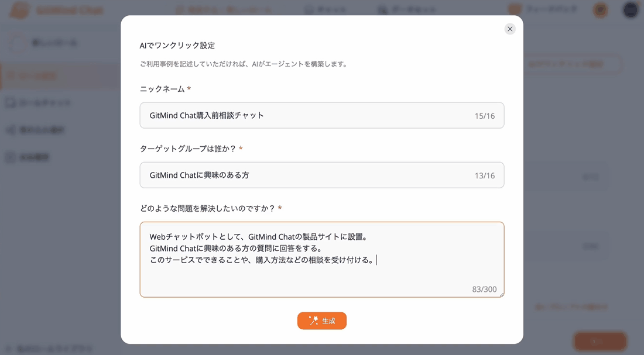Click the orange button at the bottom right

(x=600, y=341)
